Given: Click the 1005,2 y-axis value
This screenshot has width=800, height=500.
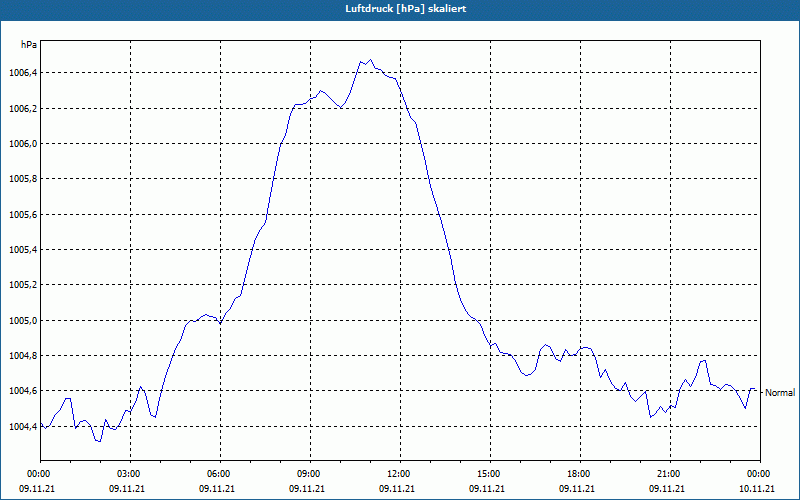Looking at the screenshot, I should tap(23, 285).
